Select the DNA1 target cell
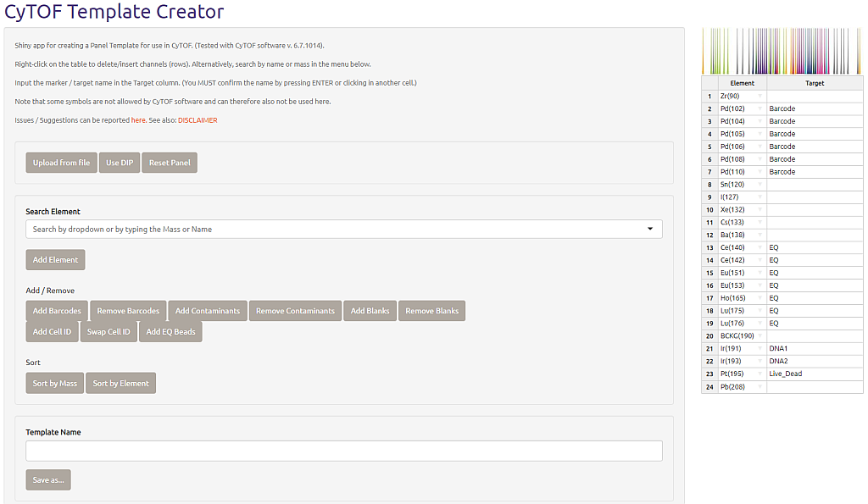The width and height of the screenshot is (868, 504). [x=815, y=348]
